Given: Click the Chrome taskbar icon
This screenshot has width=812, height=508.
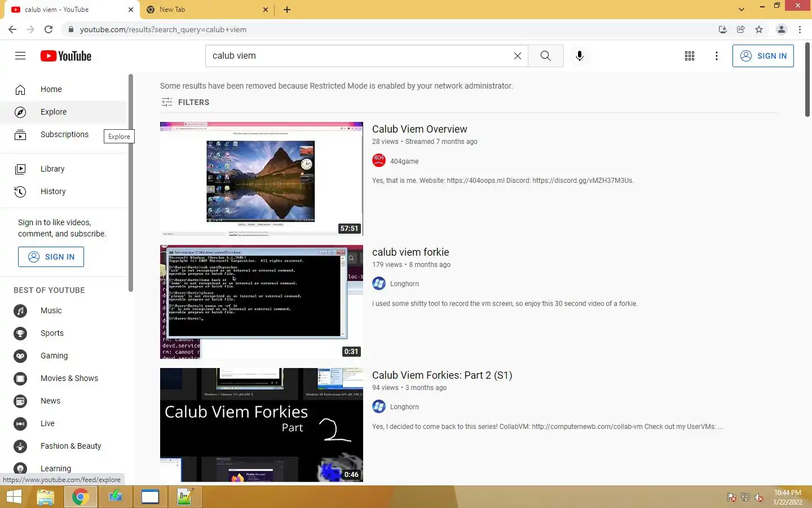Looking at the screenshot, I should tap(80, 497).
